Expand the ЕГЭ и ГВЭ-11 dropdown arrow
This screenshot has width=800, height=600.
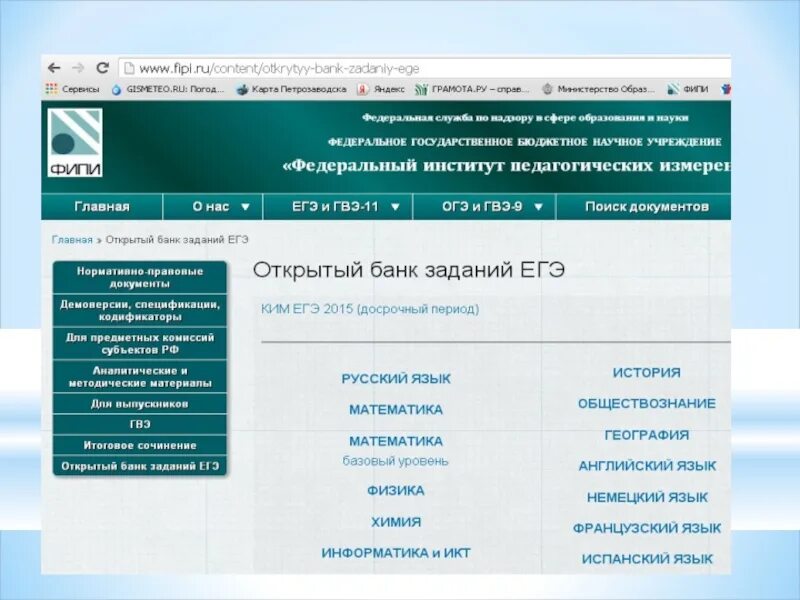click(x=395, y=207)
